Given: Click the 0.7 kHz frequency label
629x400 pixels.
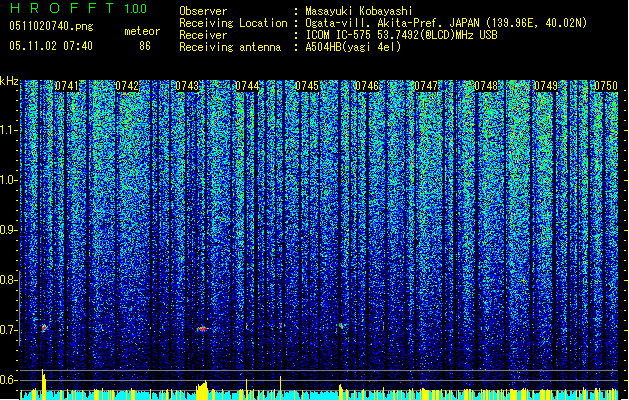Looking at the screenshot, I should pyautogui.click(x=8, y=330).
